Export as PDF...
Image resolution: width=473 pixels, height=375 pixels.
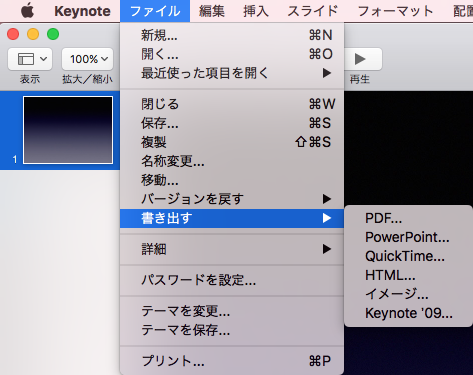408,218
